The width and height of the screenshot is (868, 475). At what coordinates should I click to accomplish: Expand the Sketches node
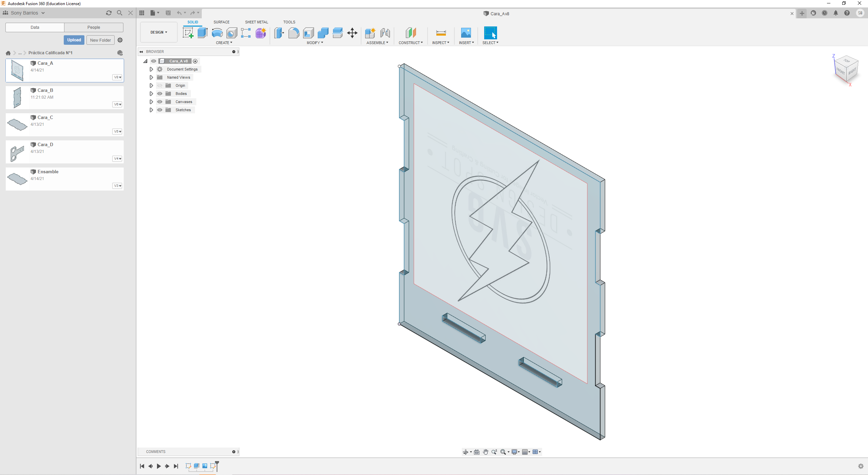coord(151,110)
